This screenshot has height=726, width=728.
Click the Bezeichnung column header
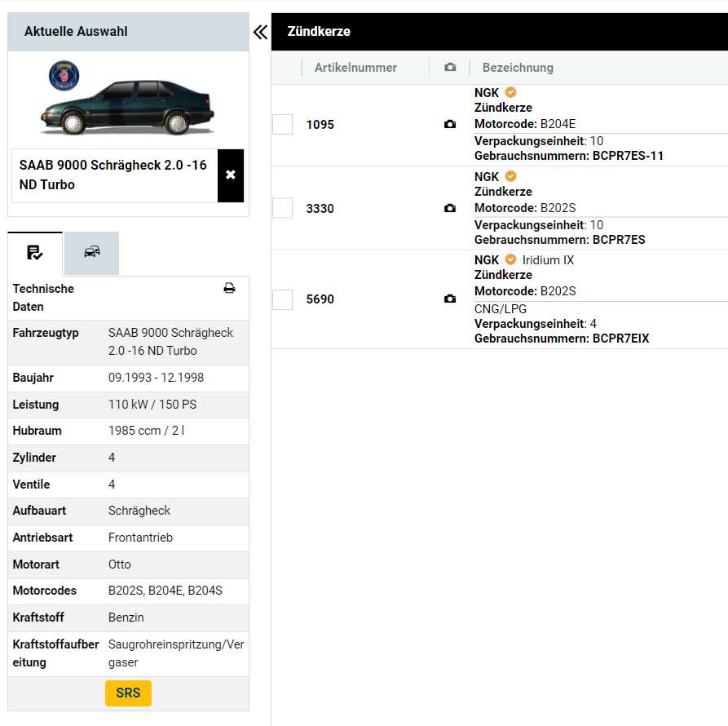pyautogui.click(x=518, y=68)
